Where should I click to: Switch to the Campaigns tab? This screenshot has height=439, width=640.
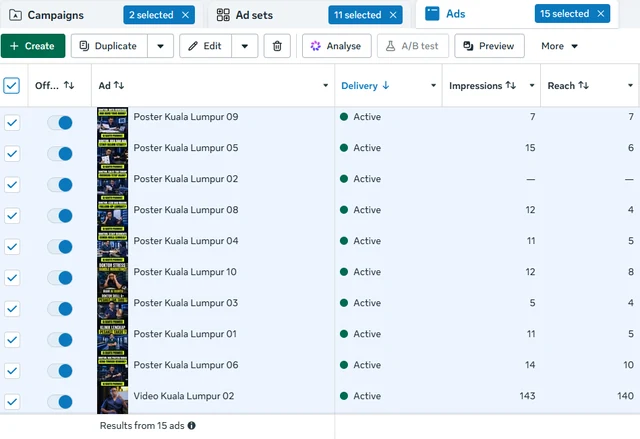pos(56,15)
